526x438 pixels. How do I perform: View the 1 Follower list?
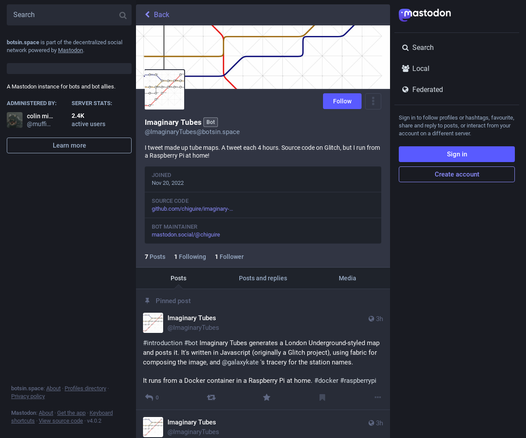point(229,257)
